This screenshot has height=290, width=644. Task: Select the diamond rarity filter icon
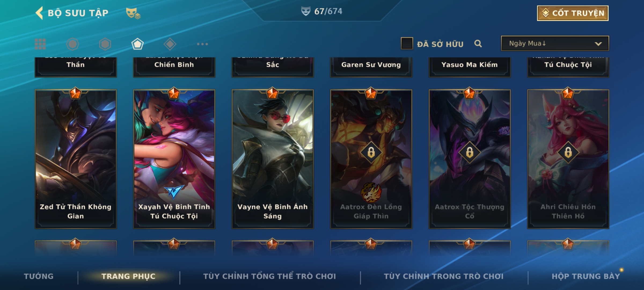(x=170, y=44)
